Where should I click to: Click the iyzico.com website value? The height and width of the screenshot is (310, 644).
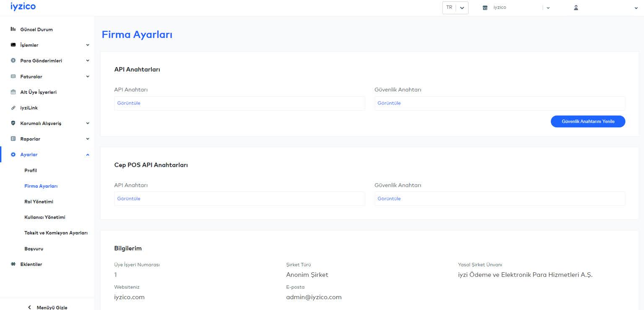click(x=129, y=297)
